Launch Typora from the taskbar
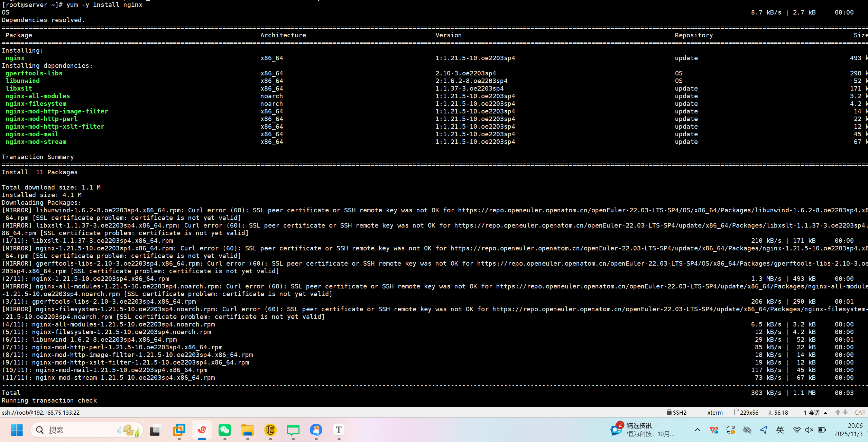This screenshot has width=868, height=442. coord(338,430)
